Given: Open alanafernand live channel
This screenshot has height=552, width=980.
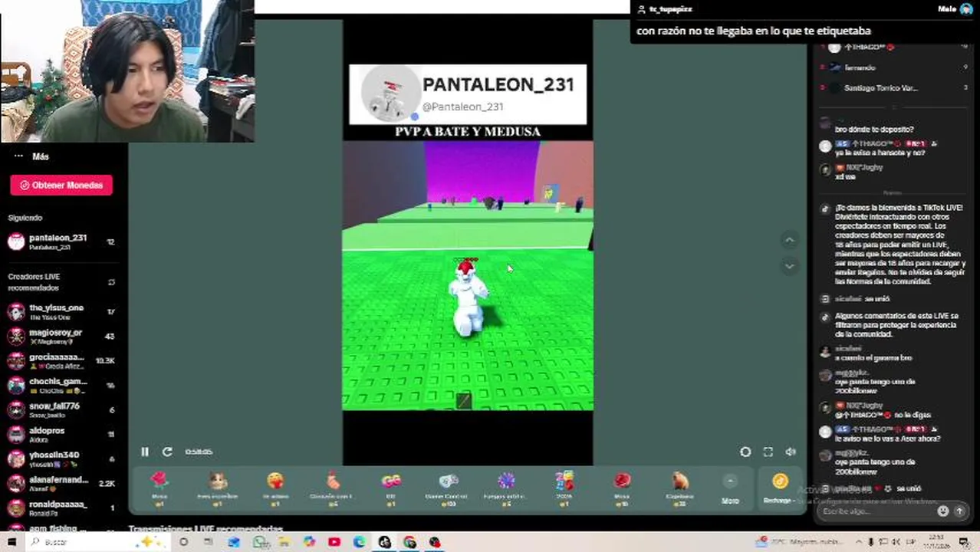Looking at the screenshot, I should click(x=61, y=484).
